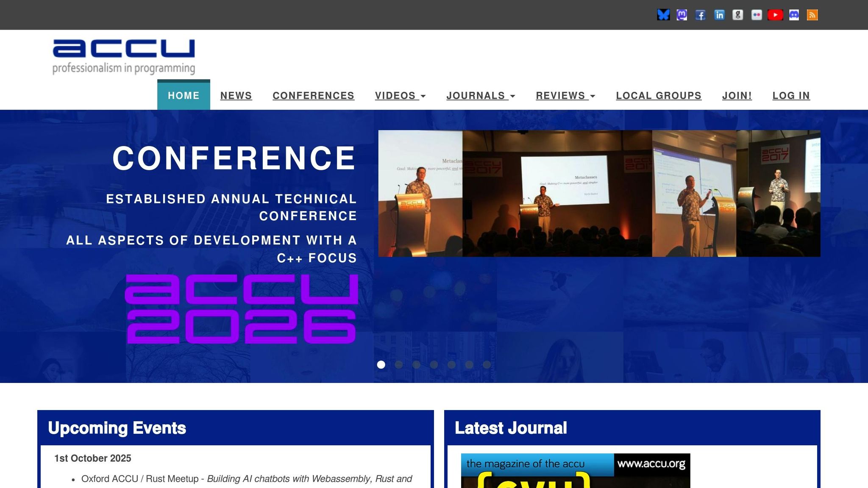Click the YouTube channel icon
Image resolution: width=868 pixels, height=488 pixels.
tap(775, 15)
